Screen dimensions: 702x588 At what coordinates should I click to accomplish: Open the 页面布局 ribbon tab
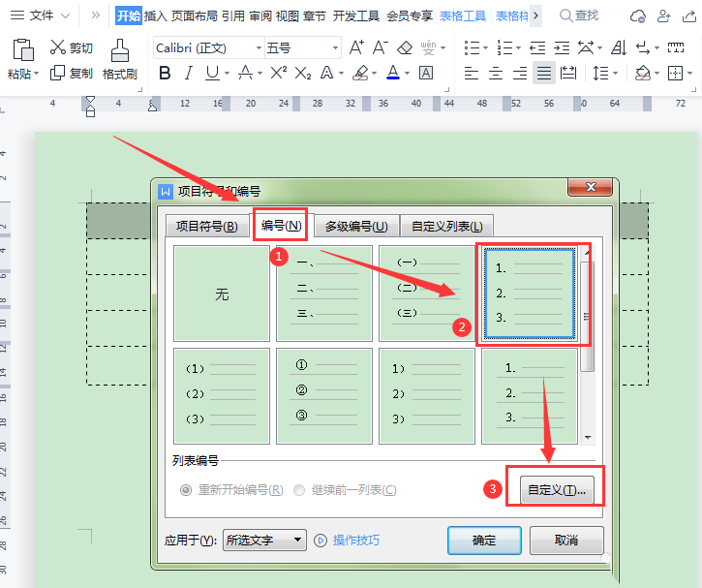pos(195,16)
